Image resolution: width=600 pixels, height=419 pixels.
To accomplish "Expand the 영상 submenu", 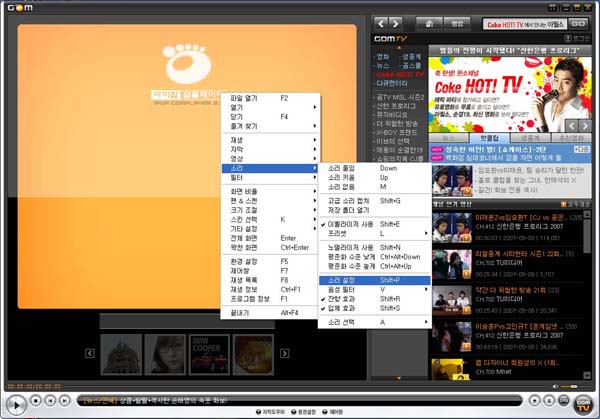I will coord(270,159).
